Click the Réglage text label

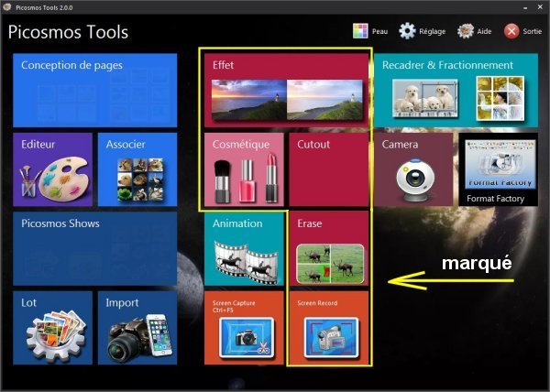[x=432, y=31]
